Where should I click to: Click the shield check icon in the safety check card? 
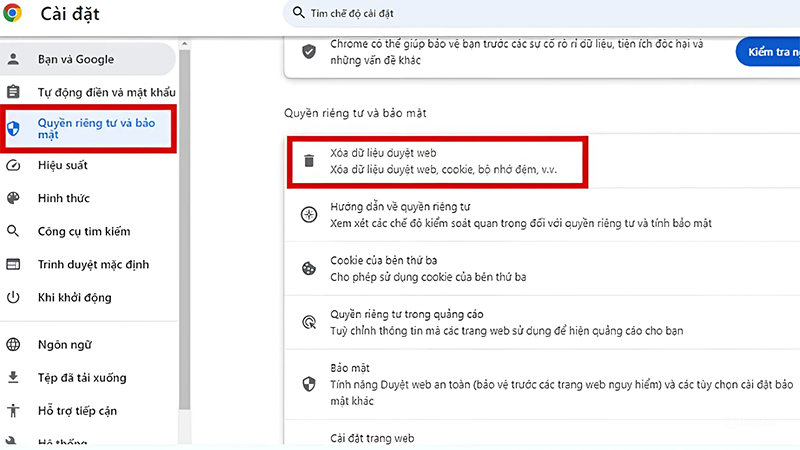tap(310, 51)
